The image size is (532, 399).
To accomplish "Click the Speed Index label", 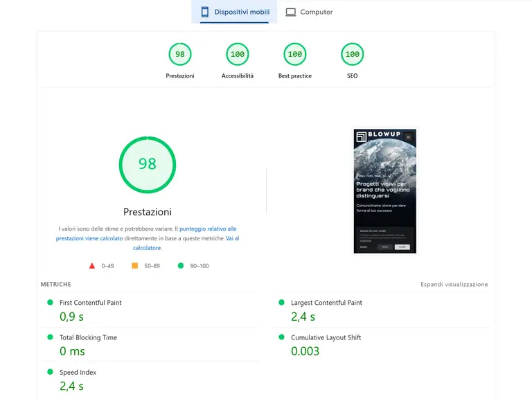I will pyautogui.click(x=78, y=372).
